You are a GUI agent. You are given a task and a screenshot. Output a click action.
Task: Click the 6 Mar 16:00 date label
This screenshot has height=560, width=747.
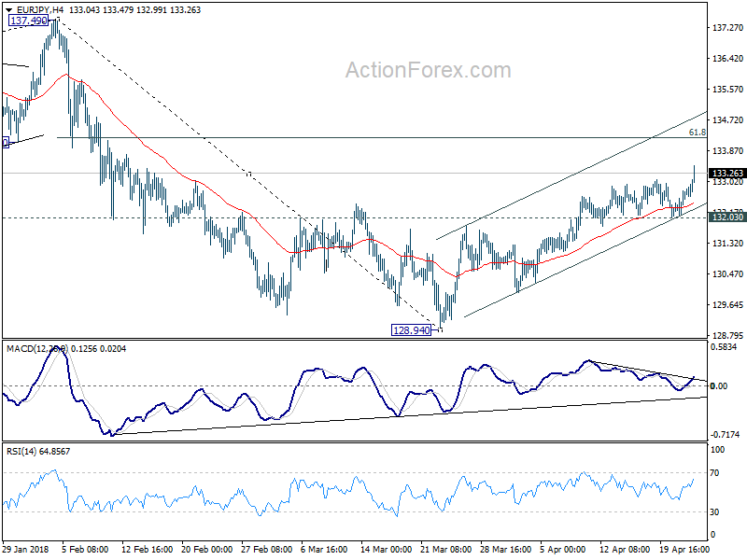coord(324,550)
